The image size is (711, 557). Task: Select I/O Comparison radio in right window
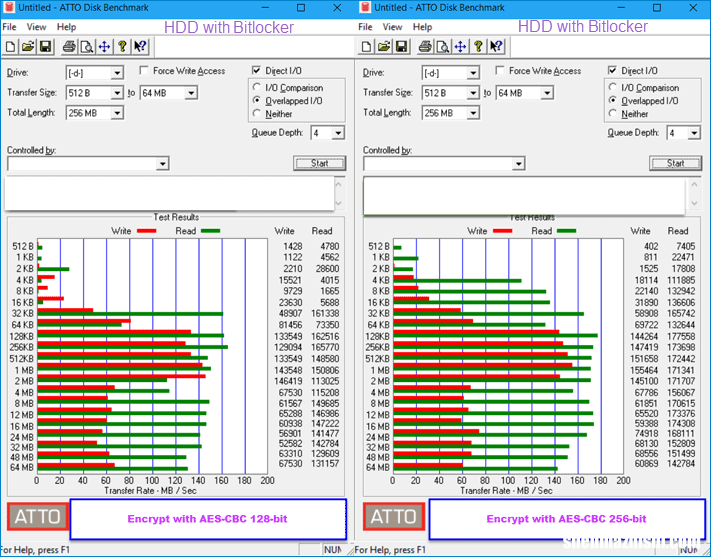coord(613,87)
